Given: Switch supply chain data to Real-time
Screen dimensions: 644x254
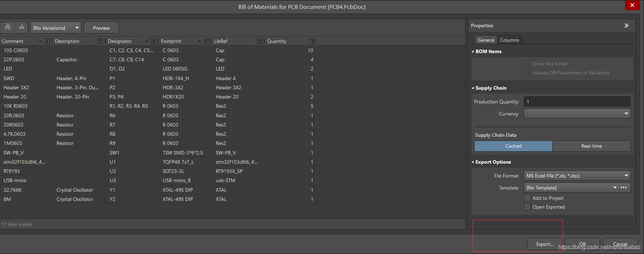Looking at the screenshot, I should click(592, 146).
